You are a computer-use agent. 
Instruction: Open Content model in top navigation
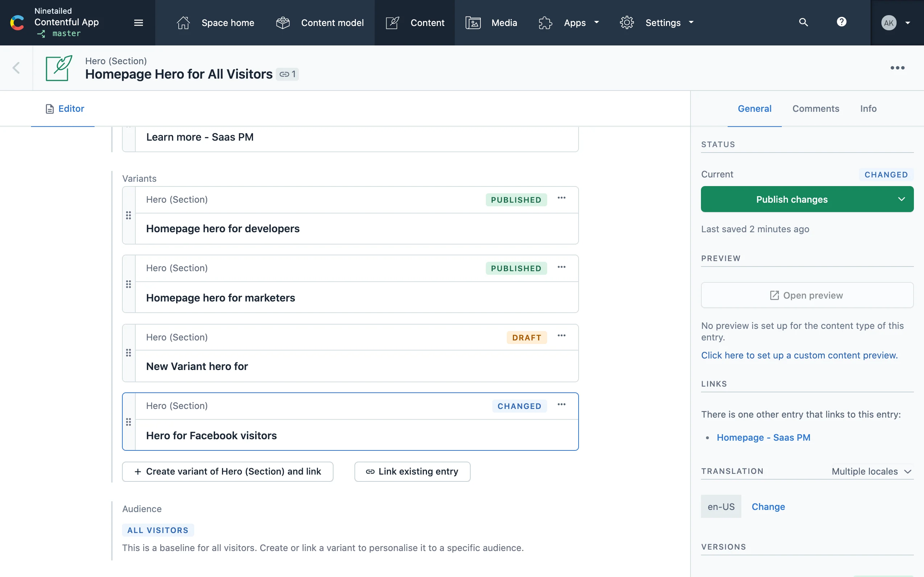click(x=320, y=23)
